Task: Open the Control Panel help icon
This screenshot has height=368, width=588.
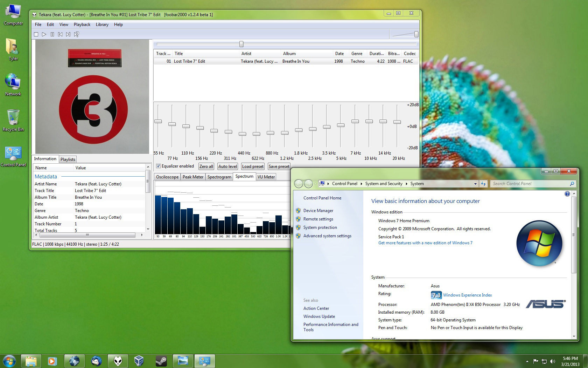Action: click(x=567, y=194)
